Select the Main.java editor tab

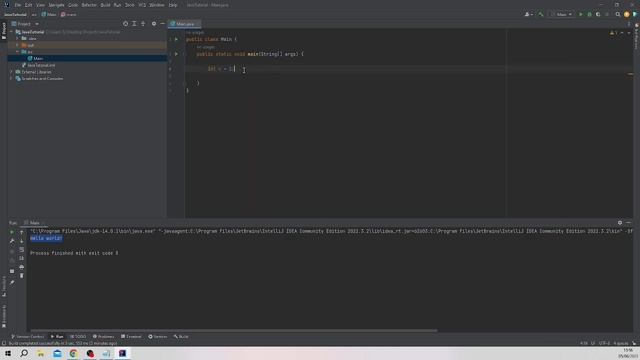point(184,24)
